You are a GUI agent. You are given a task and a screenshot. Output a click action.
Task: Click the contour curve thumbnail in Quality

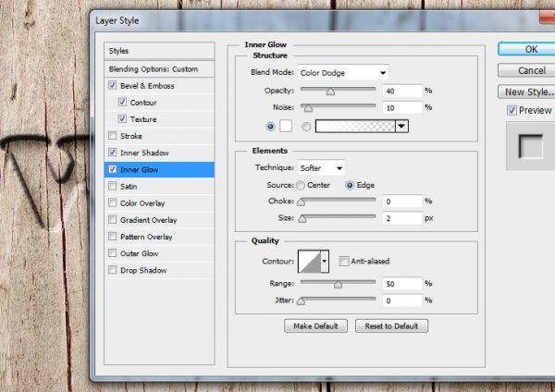(x=308, y=263)
